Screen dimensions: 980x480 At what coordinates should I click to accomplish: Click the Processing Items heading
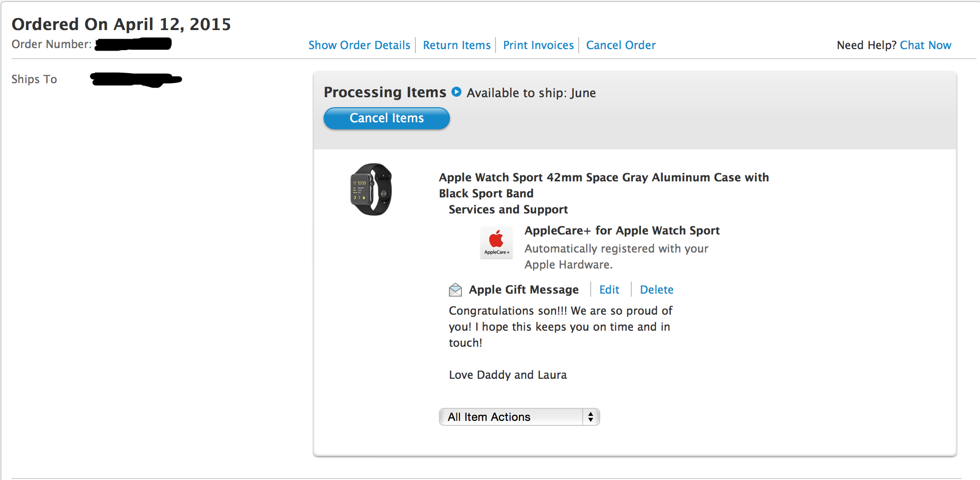pyautogui.click(x=385, y=92)
